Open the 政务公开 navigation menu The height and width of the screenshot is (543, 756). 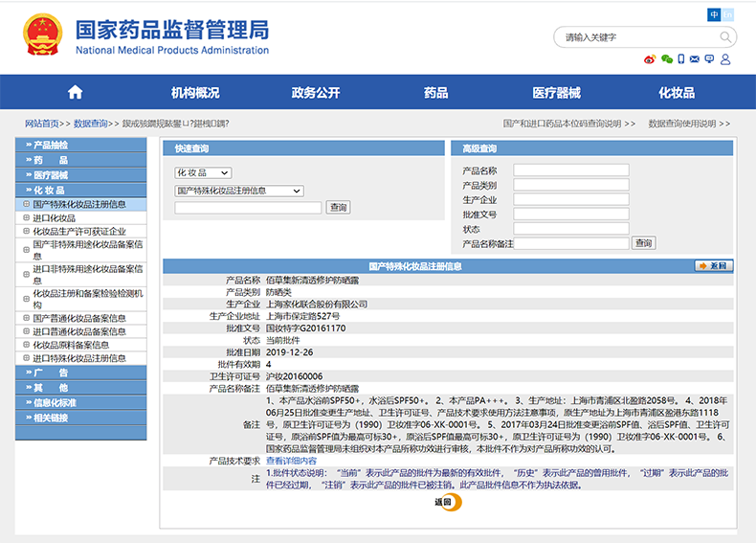[316, 93]
